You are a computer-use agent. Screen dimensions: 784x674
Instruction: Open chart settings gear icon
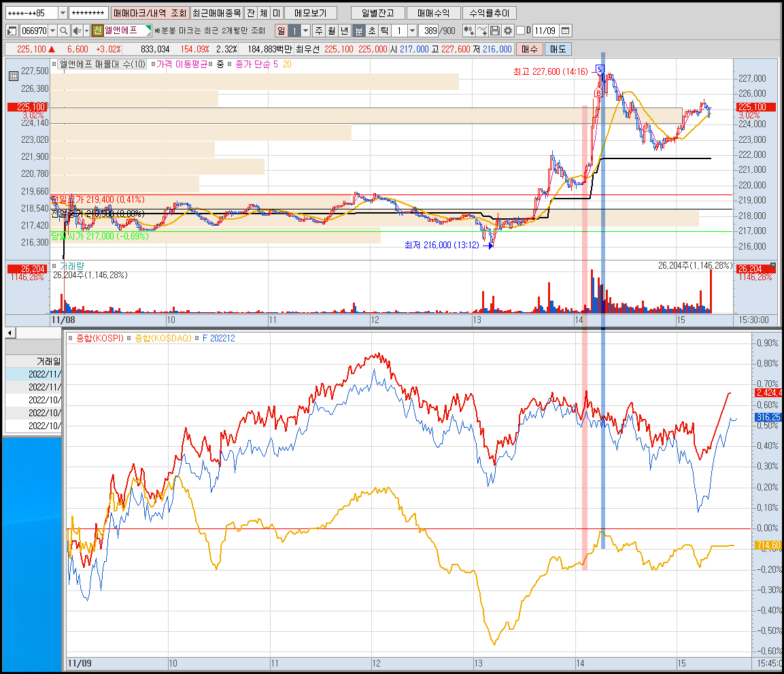coord(508,31)
